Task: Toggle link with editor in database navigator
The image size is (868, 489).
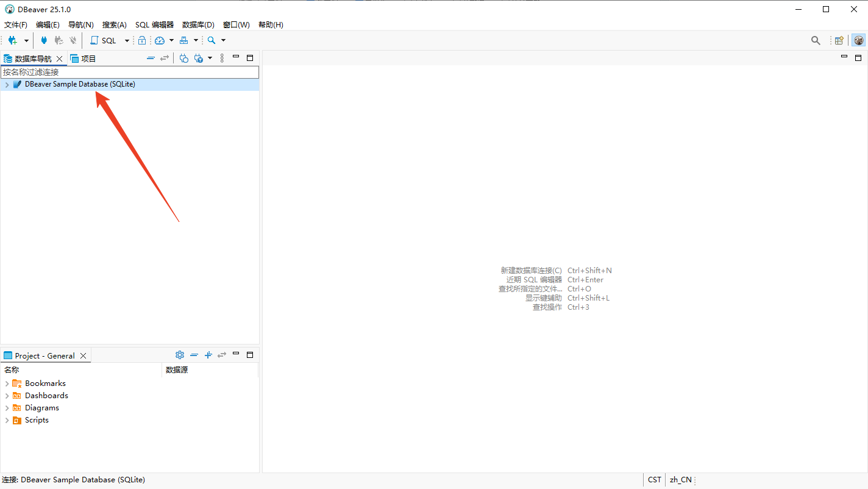Action: tap(165, 58)
